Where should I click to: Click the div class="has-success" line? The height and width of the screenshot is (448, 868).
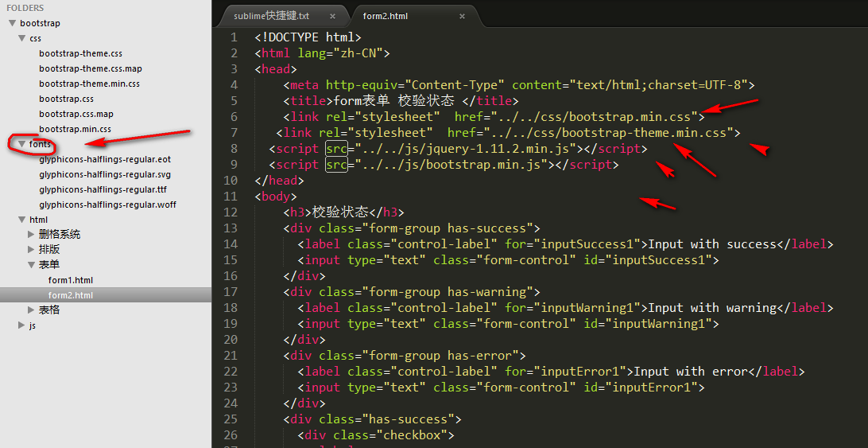[373, 419]
